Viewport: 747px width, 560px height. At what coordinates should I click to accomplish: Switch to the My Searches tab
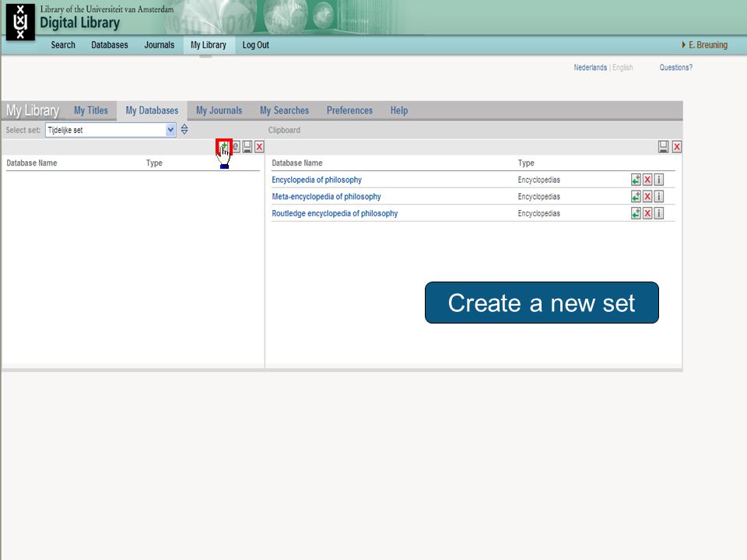click(x=285, y=110)
